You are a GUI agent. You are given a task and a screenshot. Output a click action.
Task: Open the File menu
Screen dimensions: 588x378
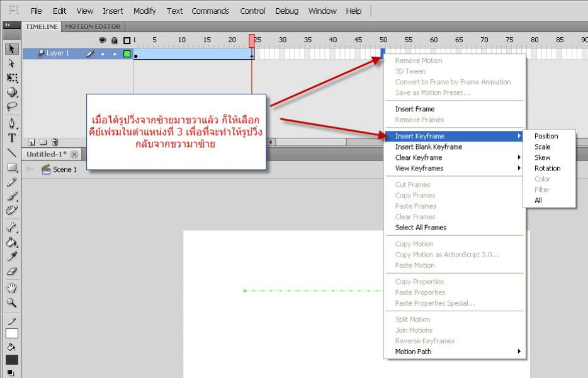point(36,11)
